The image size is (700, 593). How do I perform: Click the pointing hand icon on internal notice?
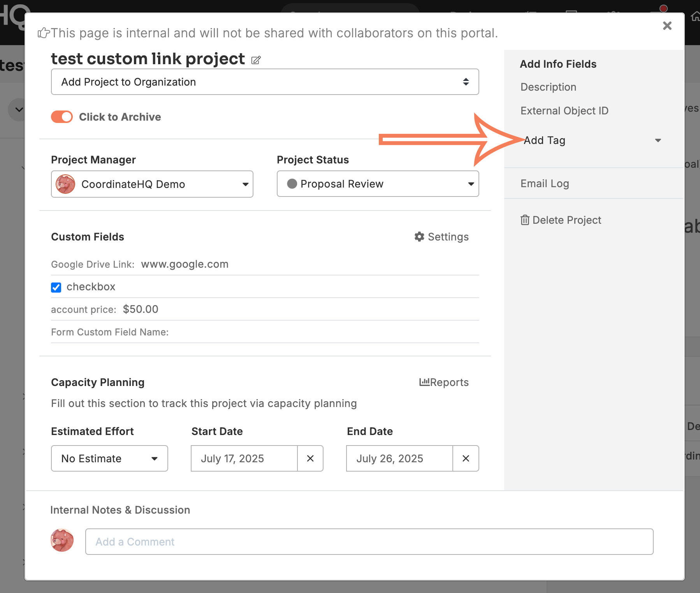pos(44,33)
